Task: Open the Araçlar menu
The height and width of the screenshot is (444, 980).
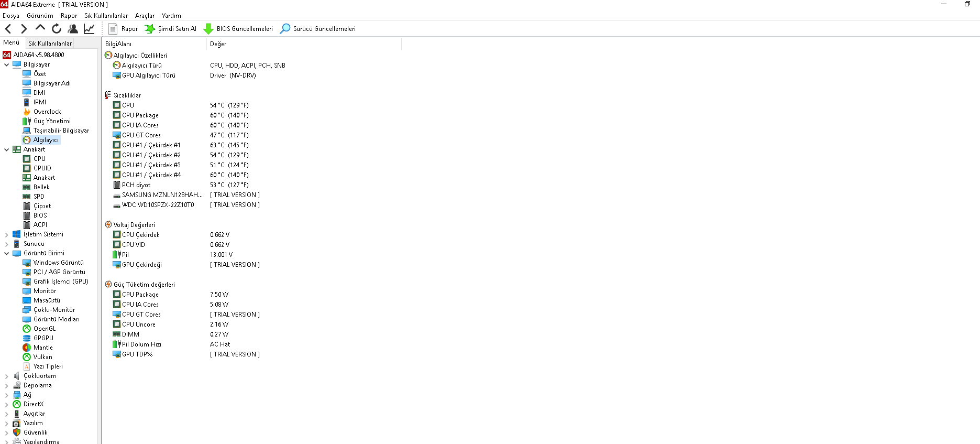Action: click(145, 16)
